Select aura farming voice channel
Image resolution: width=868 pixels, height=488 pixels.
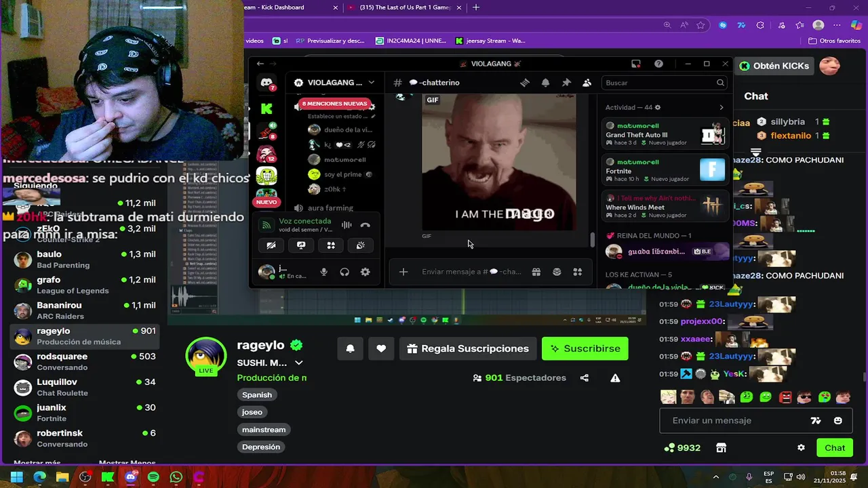pyautogui.click(x=330, y=208)
